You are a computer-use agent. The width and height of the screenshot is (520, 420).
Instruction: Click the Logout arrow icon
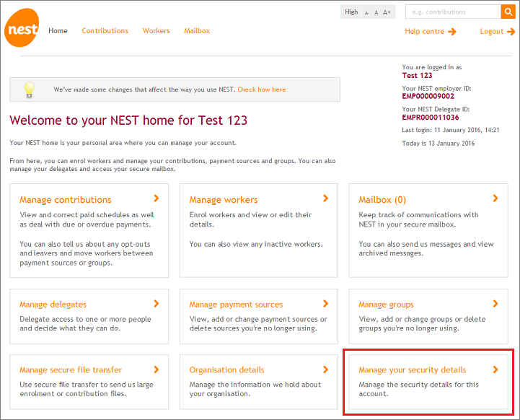tap(511, 32)
